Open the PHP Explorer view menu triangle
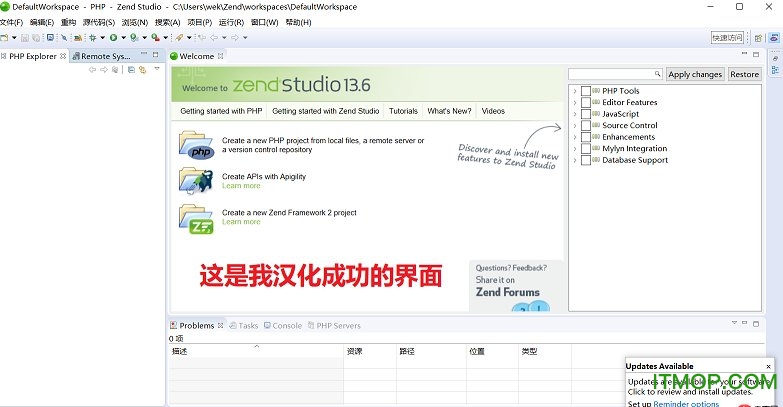This screenshot has width=783, height=407. point(157,69)
